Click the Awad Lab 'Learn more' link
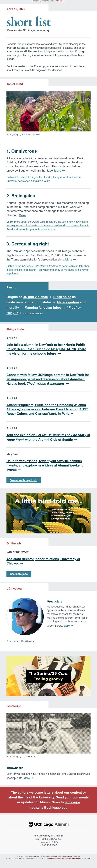This screenshot has width=97, height=868. [48, 225]
